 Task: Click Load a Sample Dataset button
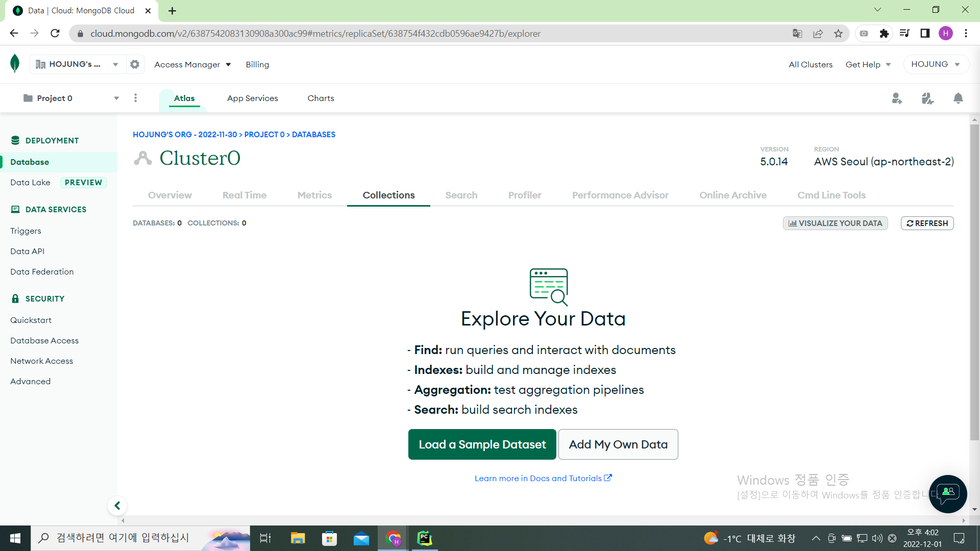coord(482,444)
